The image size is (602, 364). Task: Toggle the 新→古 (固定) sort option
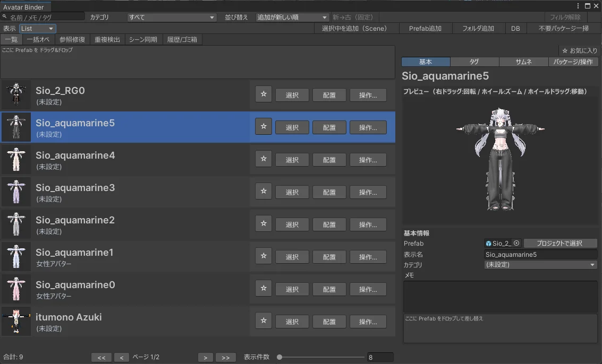[x=352, y=17]
